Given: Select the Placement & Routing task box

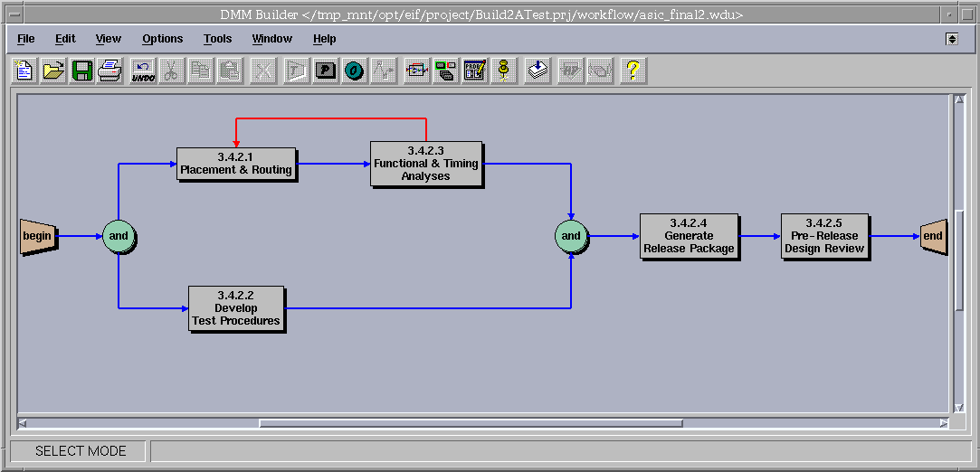Looking at the screenshot, I should tap(236, 164).
